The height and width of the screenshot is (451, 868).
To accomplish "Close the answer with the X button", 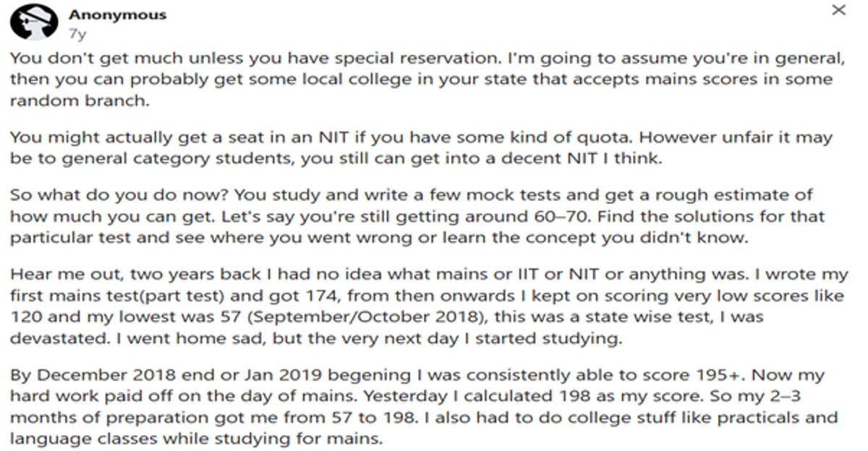I will click(x=838, y=11).
